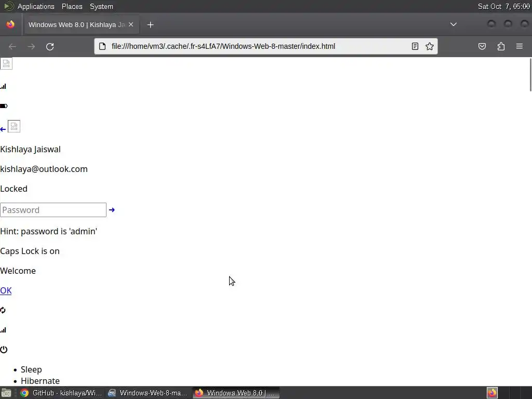
Task: Submit password with the blue arrow
Action: coord(112,210)
